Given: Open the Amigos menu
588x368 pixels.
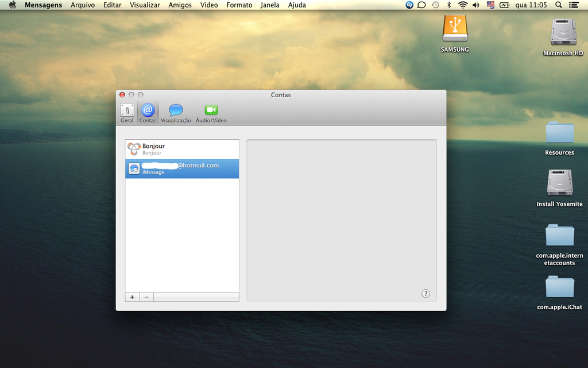Looking at the screenshot, I should (x=180, y=5).
